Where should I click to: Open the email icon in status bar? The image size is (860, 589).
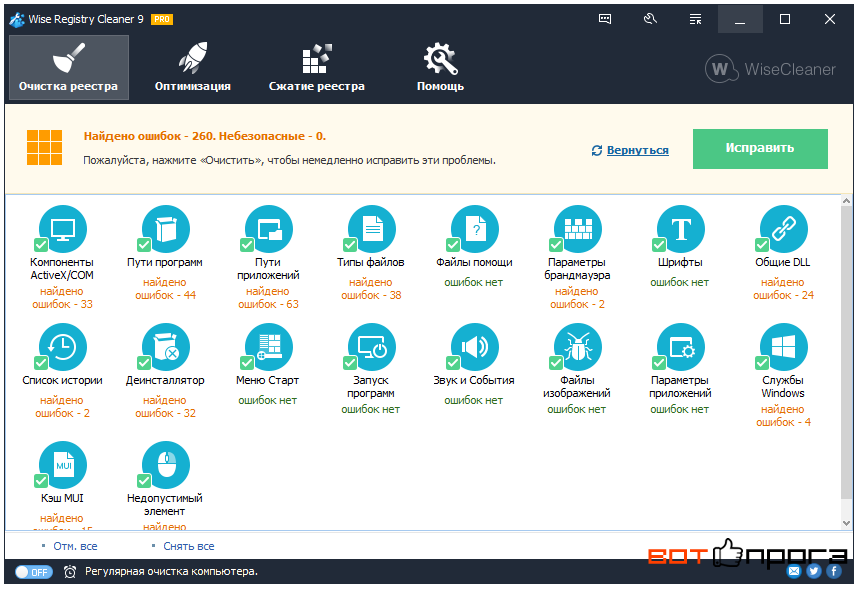(794, 571)
